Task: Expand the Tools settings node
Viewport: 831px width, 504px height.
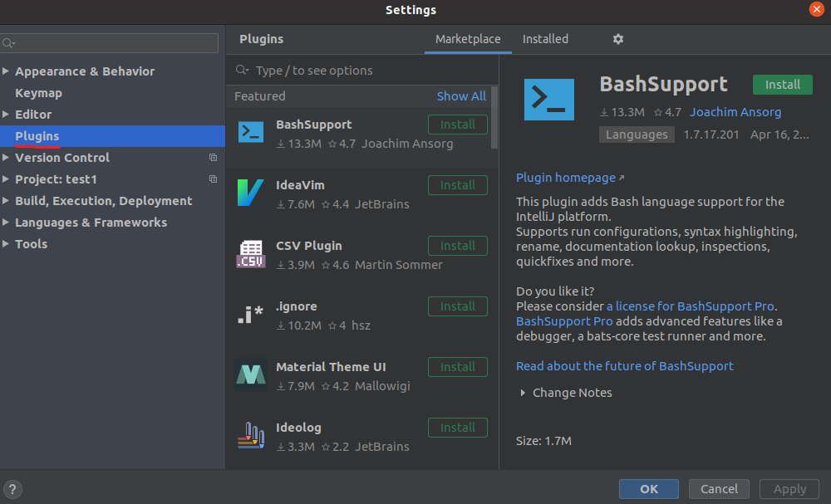Action: (x=6, y=243)
